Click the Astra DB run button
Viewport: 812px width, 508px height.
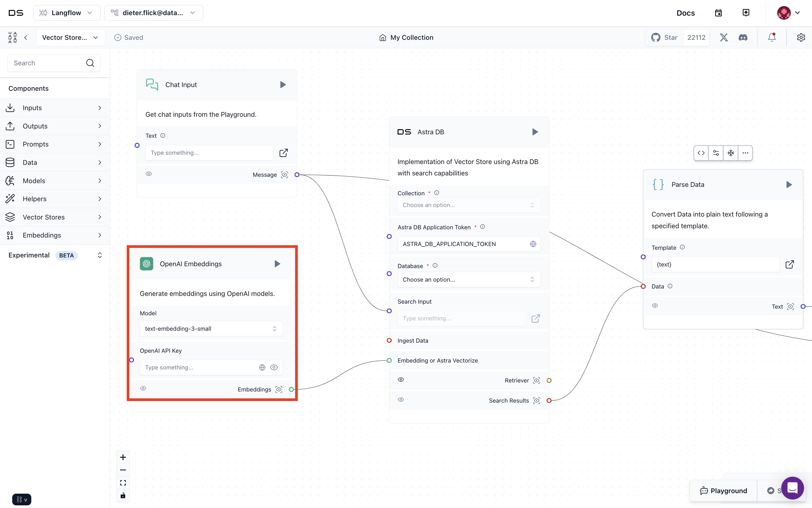click(x=534, y=132)
